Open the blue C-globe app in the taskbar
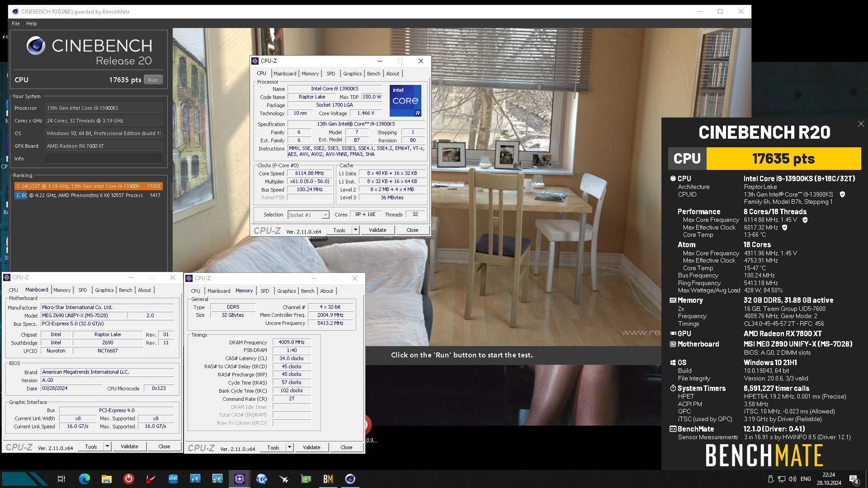The width and height of the screenshot is (868, 488). coord(261,479)
